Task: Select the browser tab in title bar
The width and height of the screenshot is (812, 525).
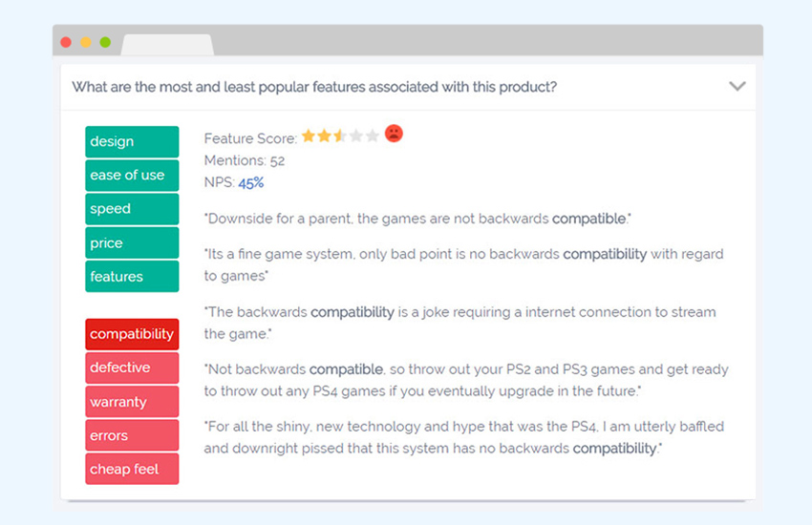Action: [167, 45]
